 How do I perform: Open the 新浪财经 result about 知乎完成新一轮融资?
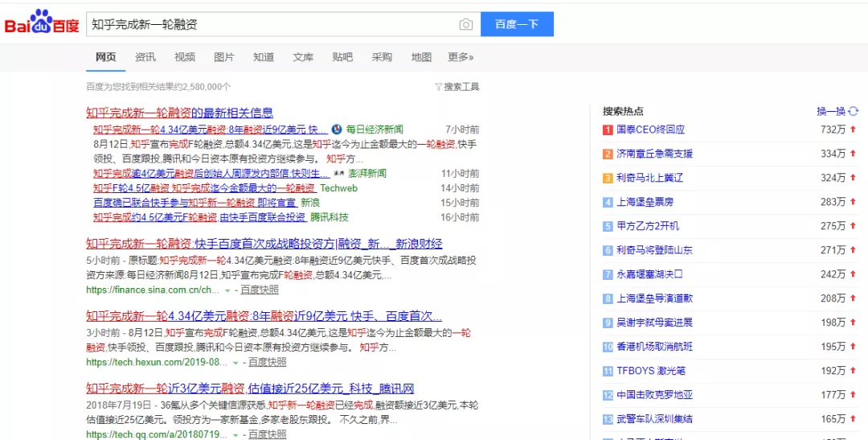[x=264, y=244]
